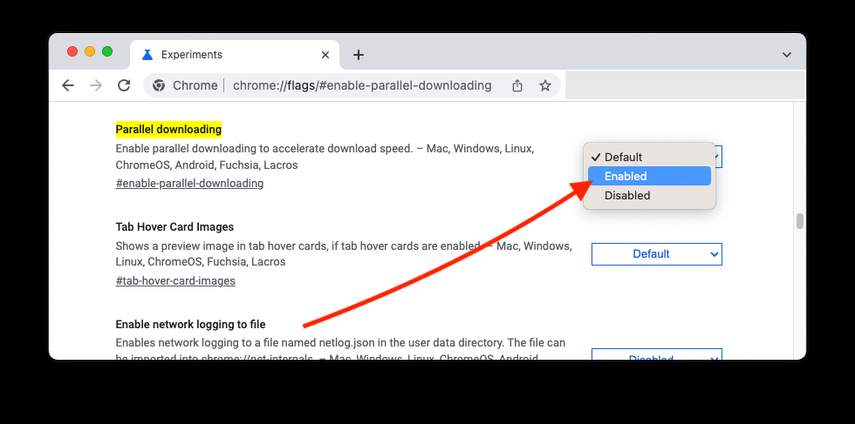Choose Enabled in the dropdown menu

click(x=649, y=176)
